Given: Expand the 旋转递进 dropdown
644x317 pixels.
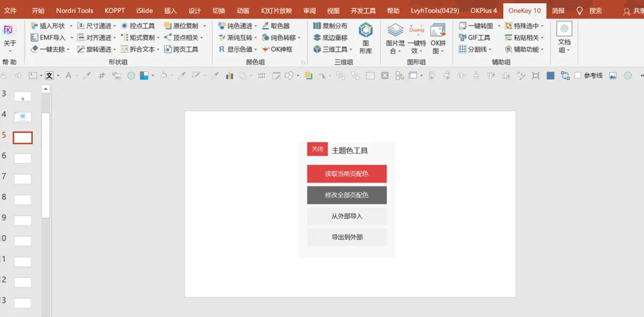Looking at the screenshot, I should coord(114,50).
